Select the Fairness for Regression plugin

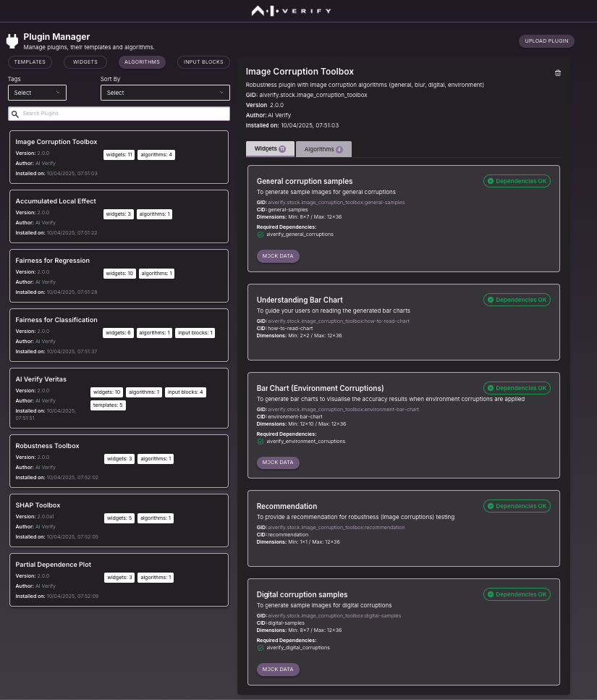(119, 276)
